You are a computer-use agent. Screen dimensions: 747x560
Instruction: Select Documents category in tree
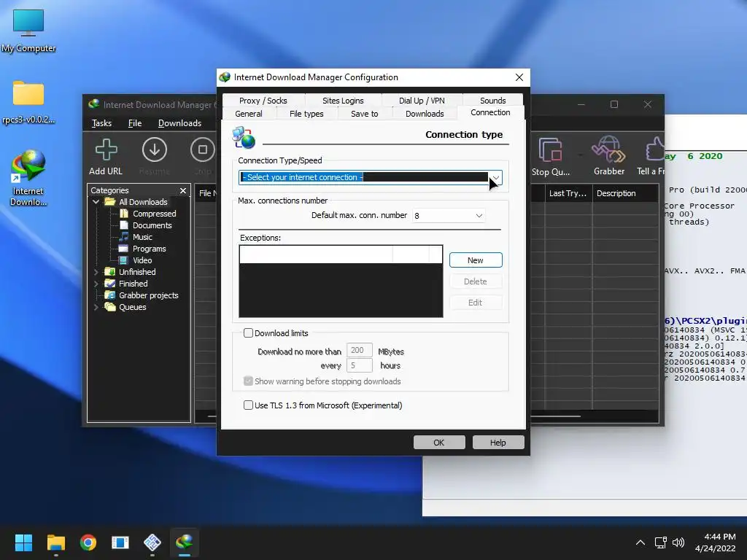[152, 225]
